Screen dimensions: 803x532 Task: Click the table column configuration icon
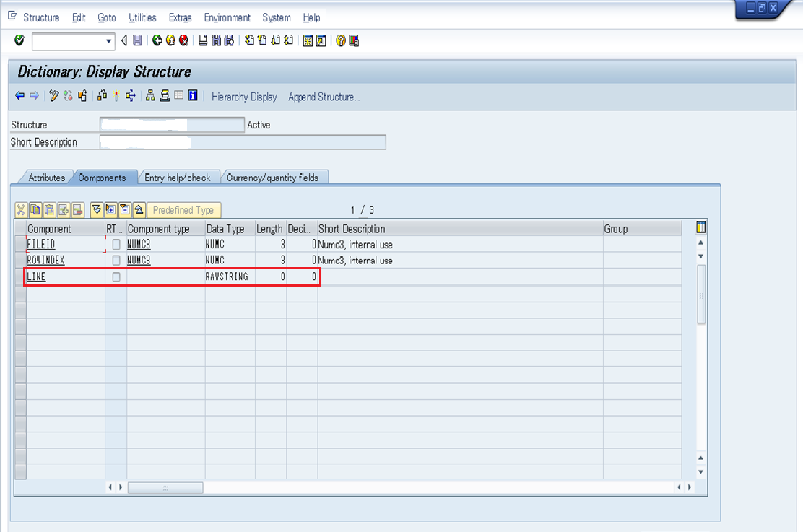701,227
